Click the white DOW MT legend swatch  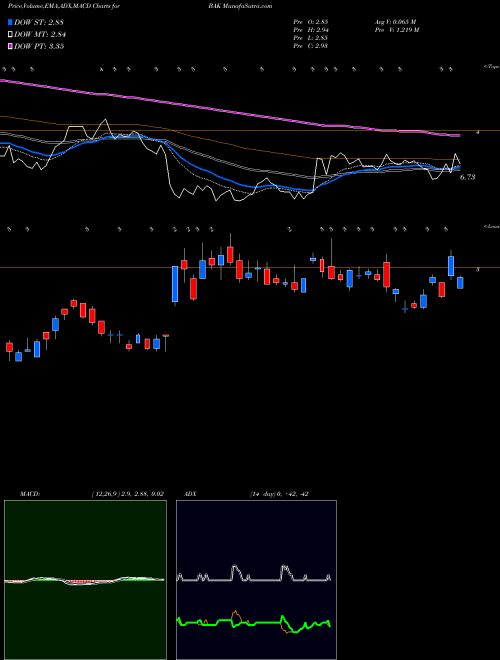click(x=10, y=35)
